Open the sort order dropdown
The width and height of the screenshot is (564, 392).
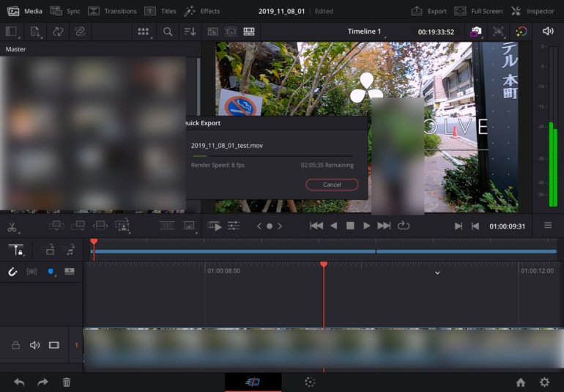(190, 32)
